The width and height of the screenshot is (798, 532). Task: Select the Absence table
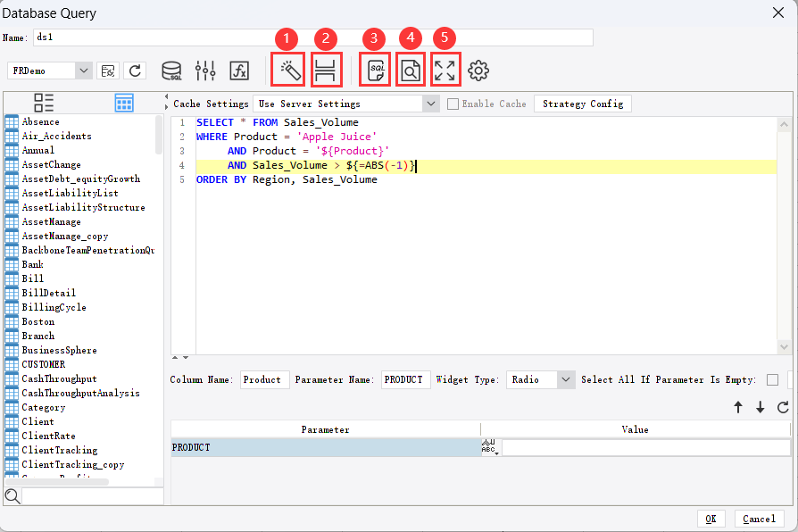click(x=40, y=121)
